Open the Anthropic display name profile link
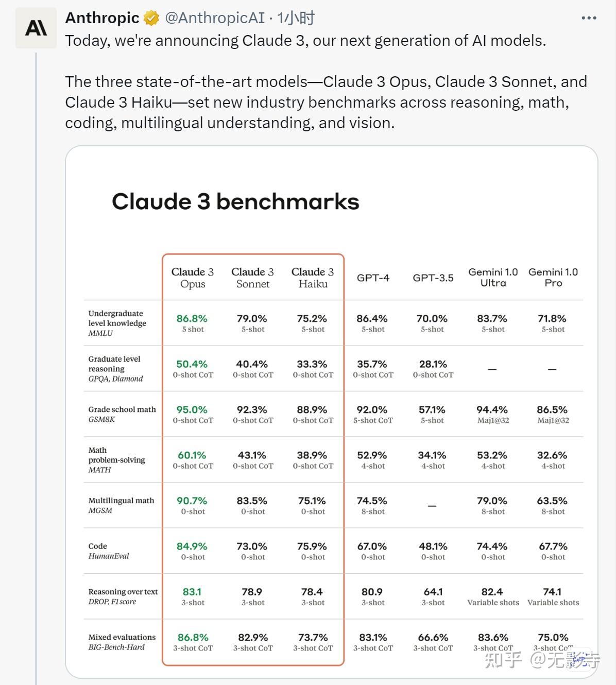The image size is (616, 685). point(102,18)
